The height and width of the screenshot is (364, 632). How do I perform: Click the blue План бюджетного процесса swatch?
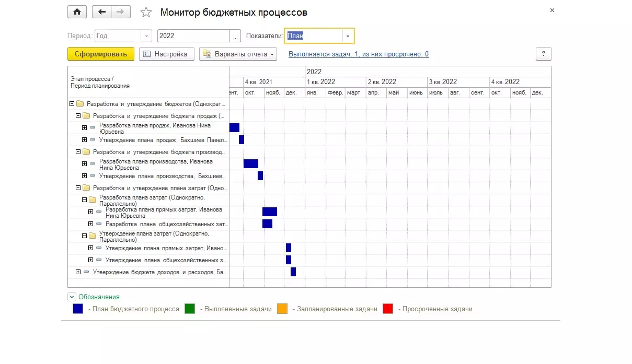[78, 309]
